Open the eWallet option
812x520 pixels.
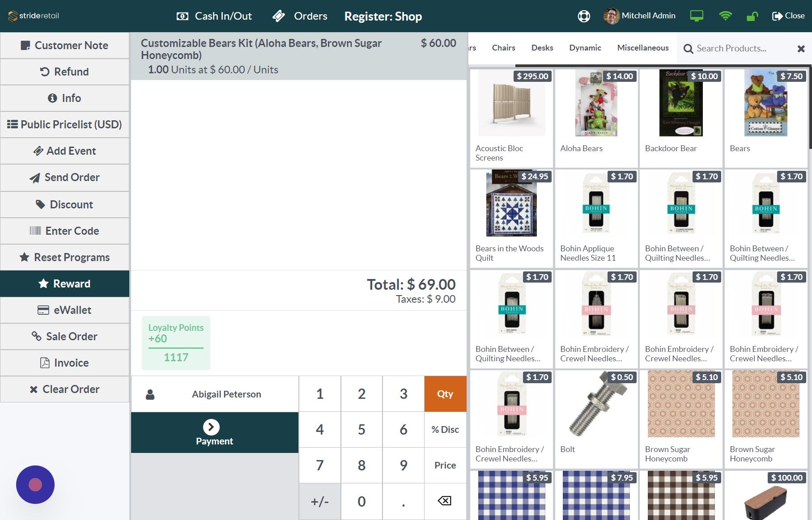[x=64, y=310]
